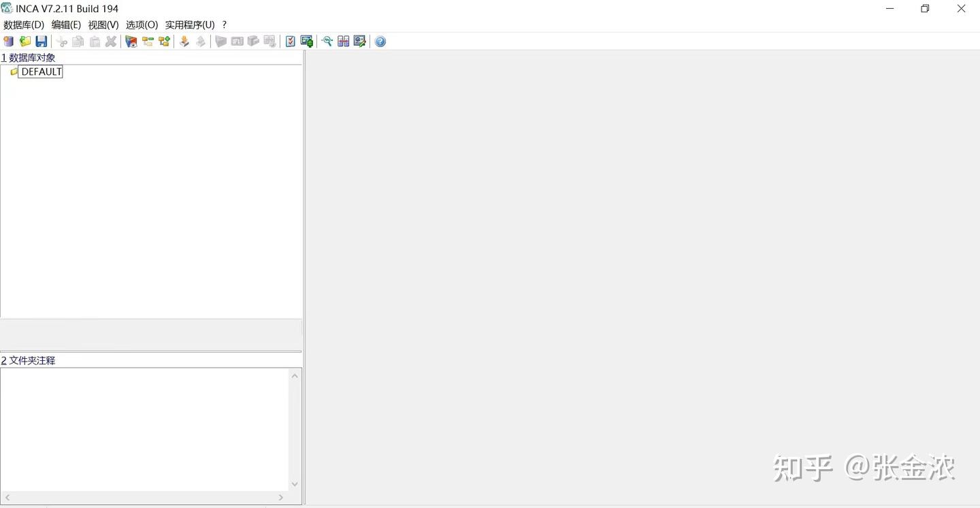This screenshot has height=508, width=980.
Task: Click the folder tree icon without plus
Action: (148, 42)
